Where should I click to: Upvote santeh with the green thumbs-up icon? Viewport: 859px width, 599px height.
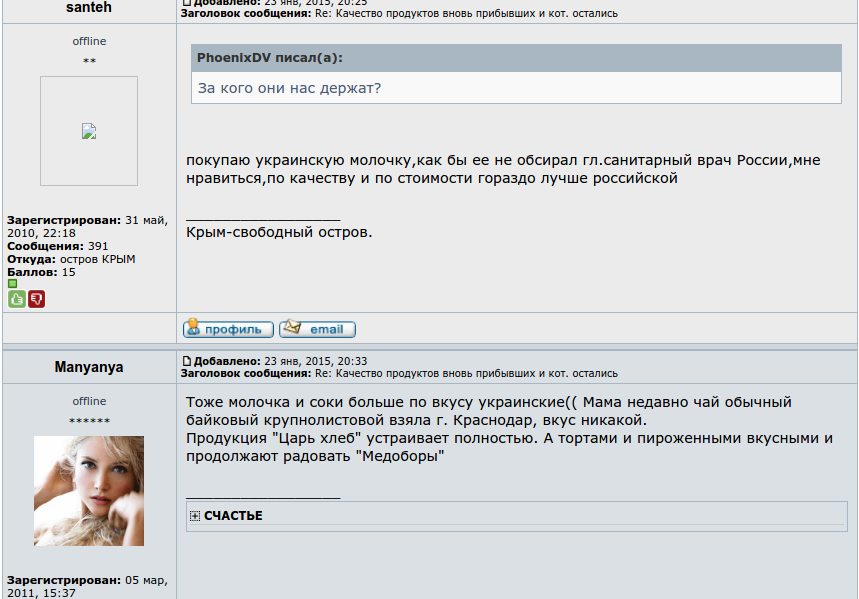(16, 298)
